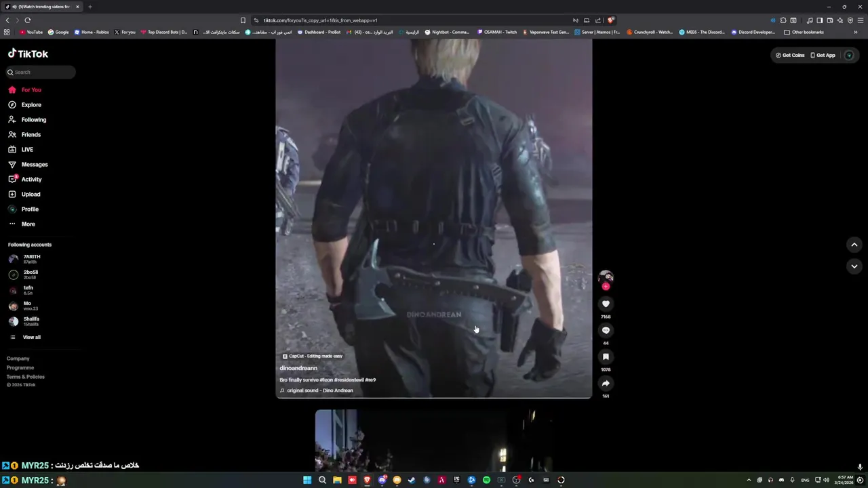This screenshot has width=868, height=488.
Task: Expand the Company footer section
Action: coord(18,359)
